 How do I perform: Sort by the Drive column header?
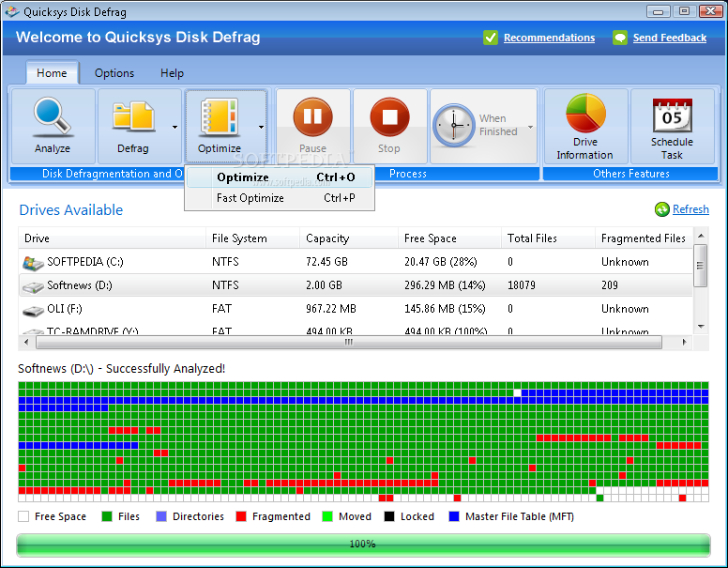tap(112, 238)
